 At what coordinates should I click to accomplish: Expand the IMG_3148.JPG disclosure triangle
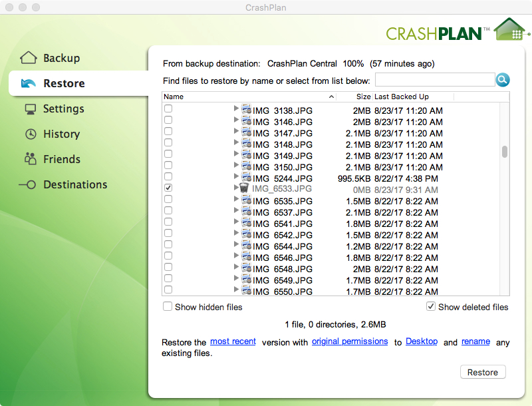(236, 142)
